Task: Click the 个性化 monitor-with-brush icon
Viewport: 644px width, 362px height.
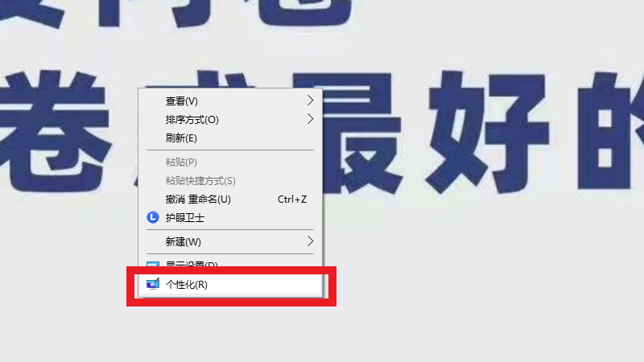Action: tap(153, 284)
